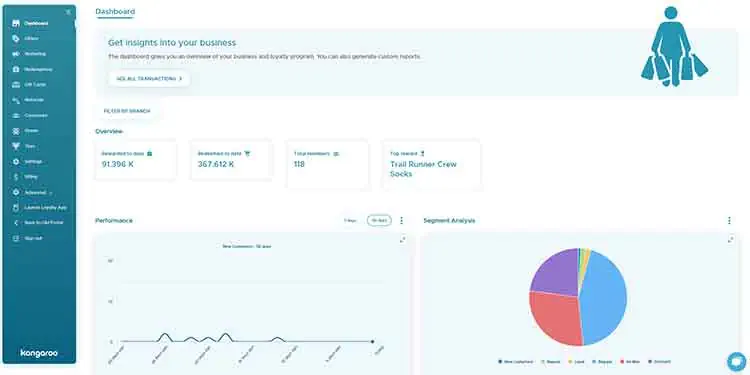
Task: Click the See All Transactions button
Action: coord(149,78)
